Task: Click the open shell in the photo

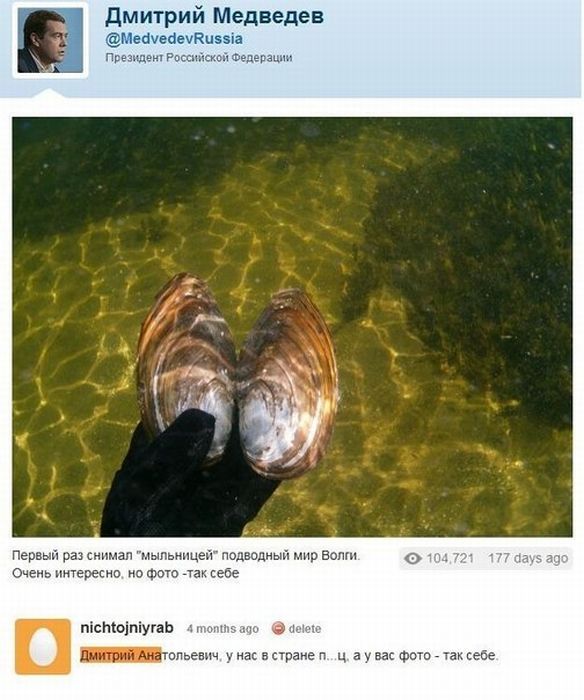Action: (238, 375)
